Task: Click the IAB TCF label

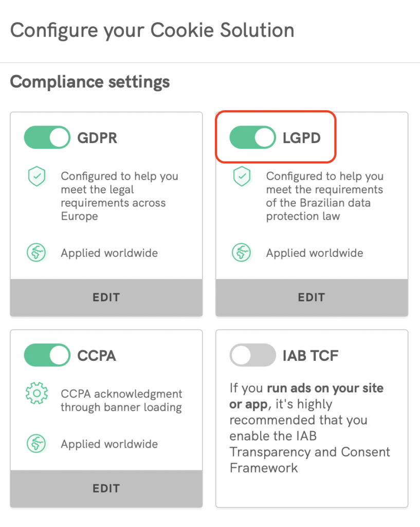Action: tap(311, 356)
